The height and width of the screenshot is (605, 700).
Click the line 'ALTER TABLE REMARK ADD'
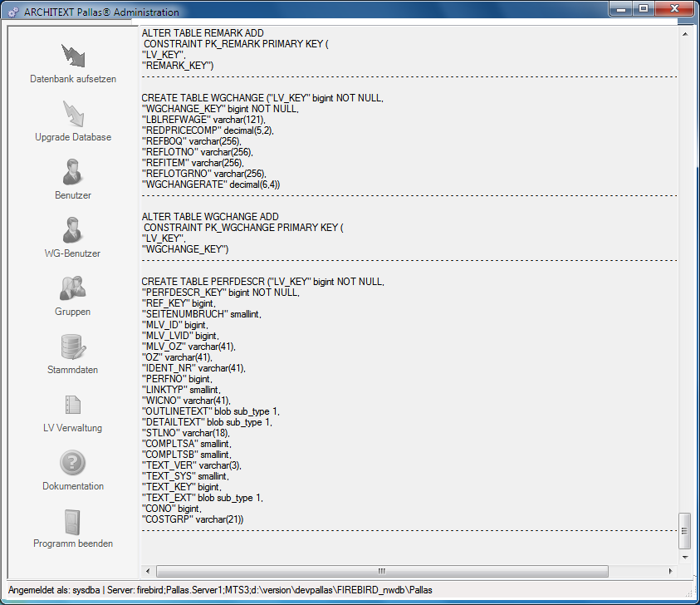(203, 33)
